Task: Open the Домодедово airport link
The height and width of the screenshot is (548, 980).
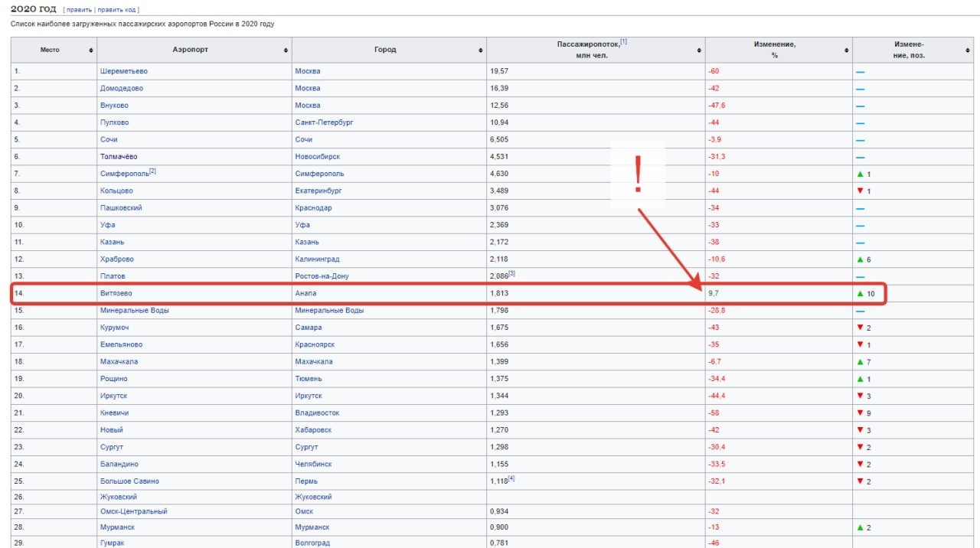Action: (x=121, y=89)
